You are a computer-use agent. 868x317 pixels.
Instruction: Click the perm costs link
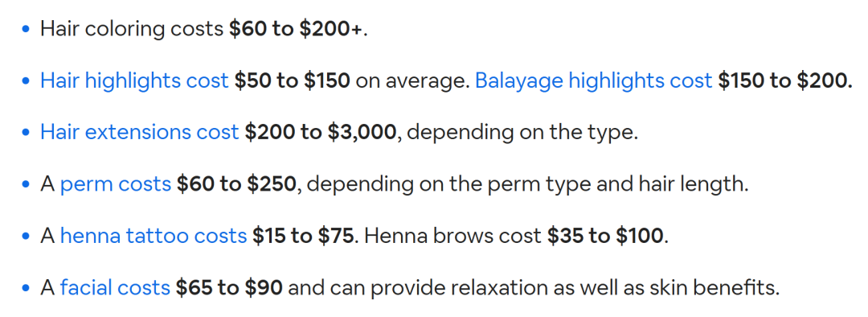116,184
